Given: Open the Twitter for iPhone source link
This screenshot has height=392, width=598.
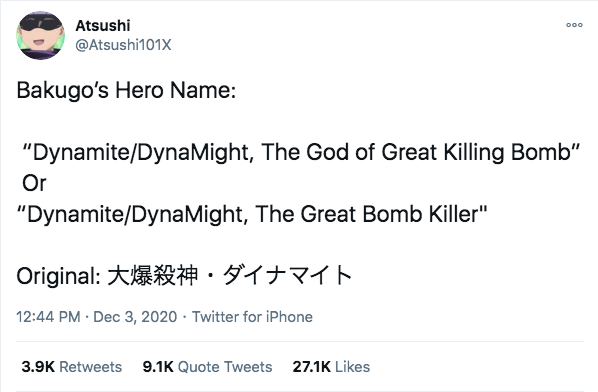Looking at the screenshot, I should tap(252, 317).
